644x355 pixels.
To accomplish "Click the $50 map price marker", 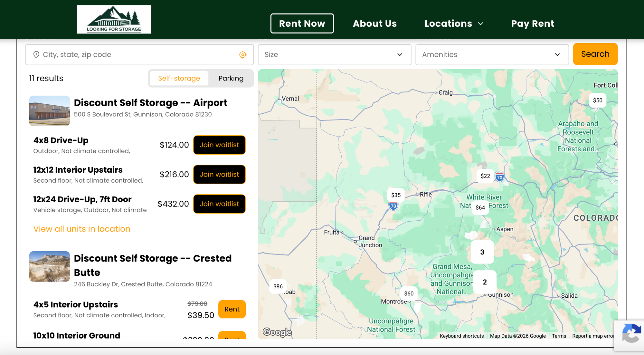I will 597,100.
